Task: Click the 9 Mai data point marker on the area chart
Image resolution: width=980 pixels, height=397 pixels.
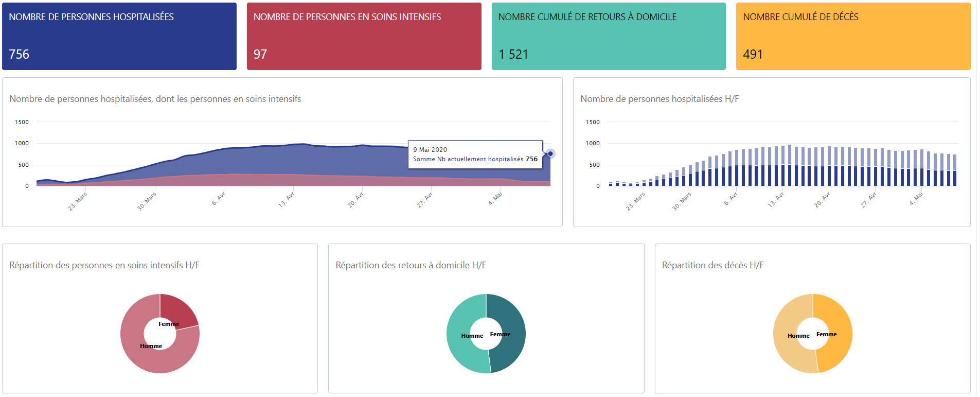Action: [550, 153]
